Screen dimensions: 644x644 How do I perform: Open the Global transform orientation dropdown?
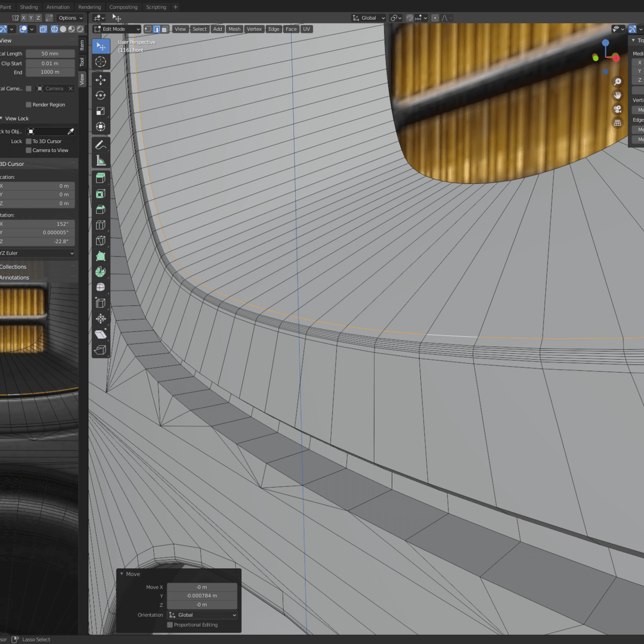369,18
